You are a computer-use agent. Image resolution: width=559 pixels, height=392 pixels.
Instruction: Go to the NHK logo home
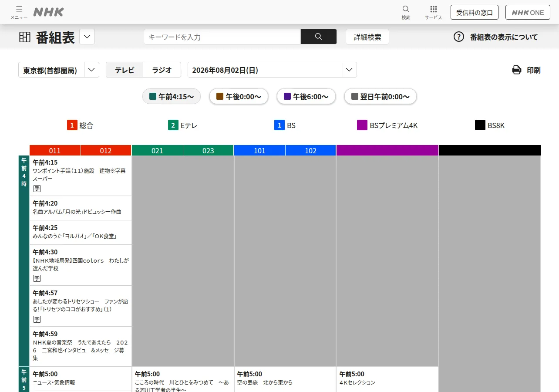(x=48, y=12)
